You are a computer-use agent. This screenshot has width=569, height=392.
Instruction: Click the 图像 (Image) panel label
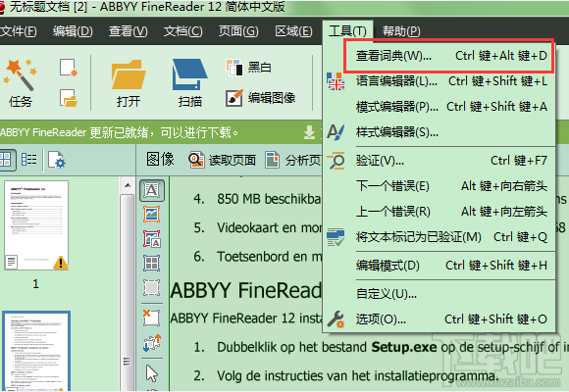(160, 159)
